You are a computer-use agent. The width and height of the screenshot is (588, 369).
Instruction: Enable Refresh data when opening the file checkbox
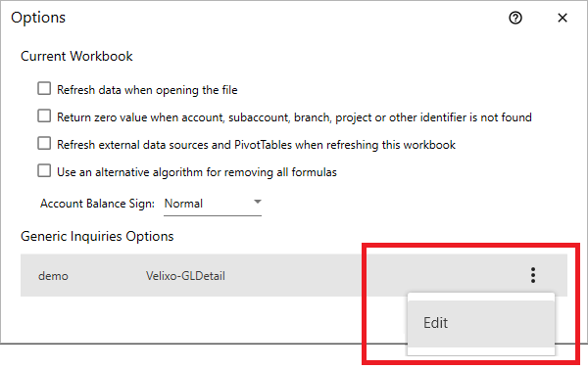coord(44,89)
